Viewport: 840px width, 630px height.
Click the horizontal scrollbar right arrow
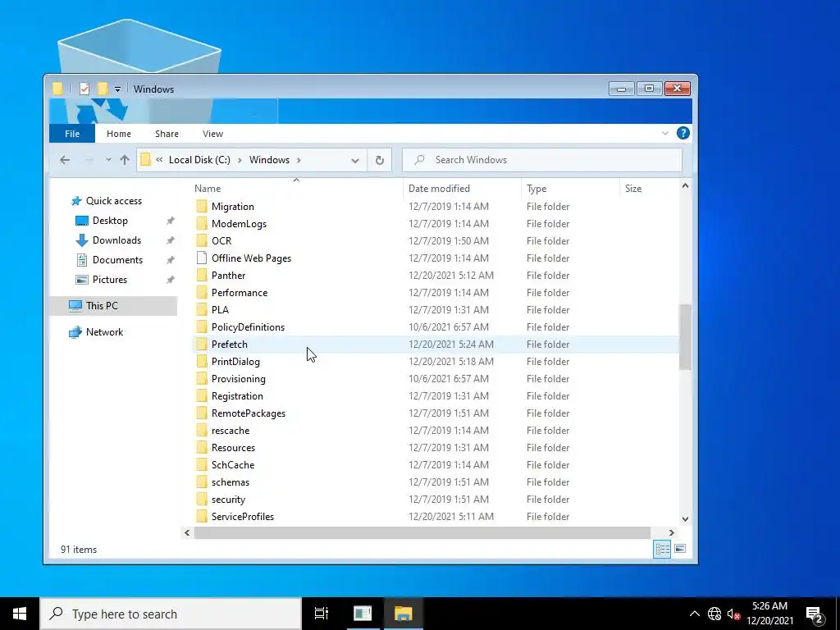click(x=671, y=532)
